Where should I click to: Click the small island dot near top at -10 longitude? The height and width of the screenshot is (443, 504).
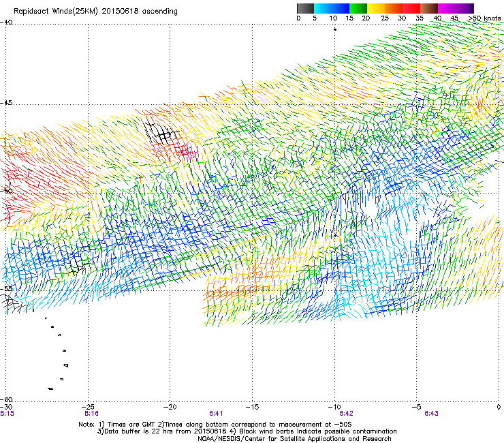click(x=335, y=29)
